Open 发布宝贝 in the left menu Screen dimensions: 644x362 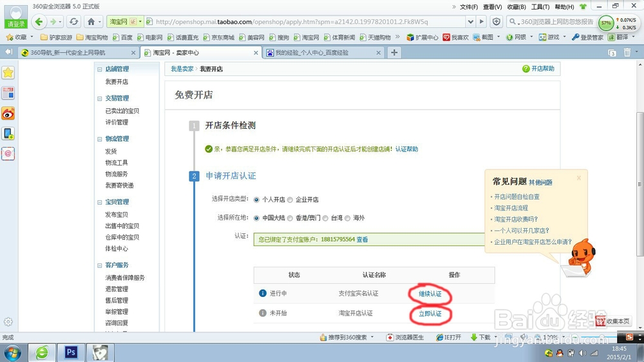pos(117,214)
